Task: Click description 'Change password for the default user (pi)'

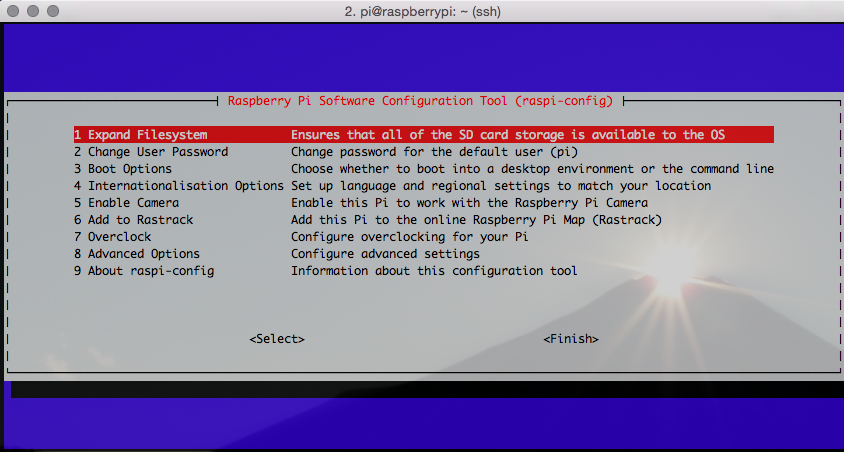Action: pos(434,152)
